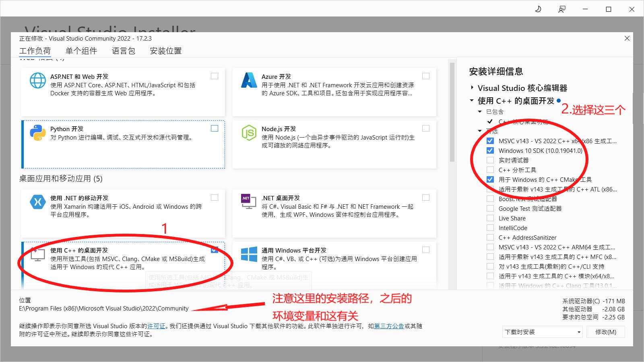Open the 下载时安装 dropdown
The width and height of the screenshot is (644, 362).
click(543, 332)
